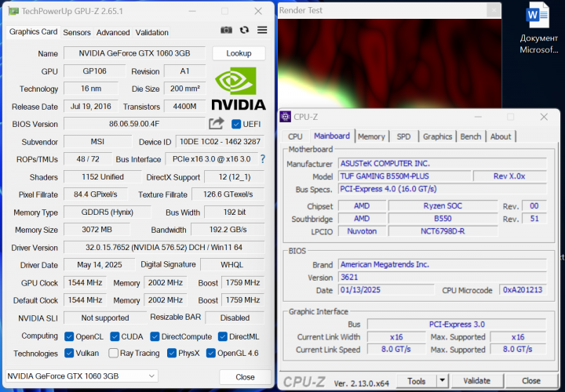
Task: Open the SPD tab in CPU-Z
Action: tap(403, 136)
